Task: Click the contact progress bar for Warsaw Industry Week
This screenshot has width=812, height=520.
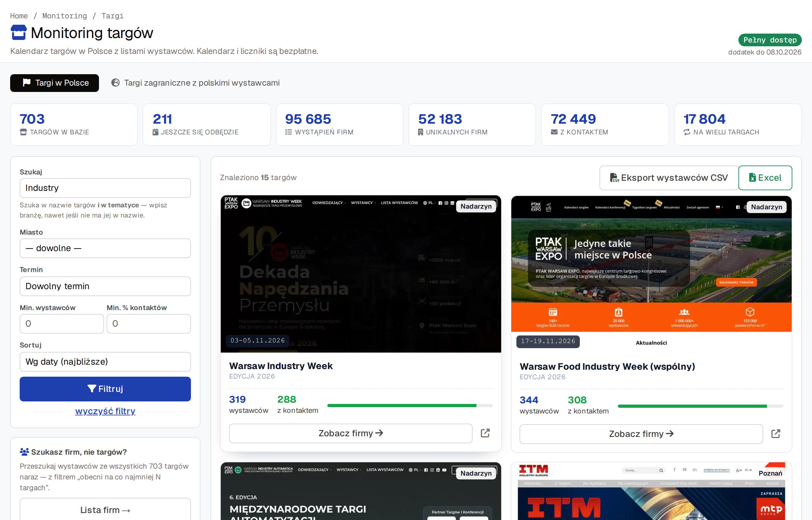Action: tap(410, 406)
